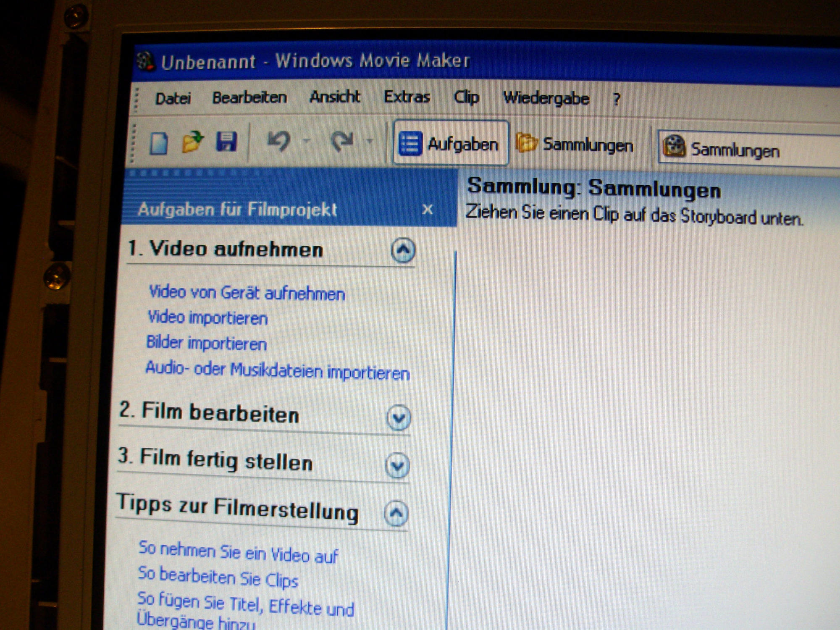The image size is (840, 630).
Task: Open the Redo history dropdown arrow
Action: coord(370,141)
